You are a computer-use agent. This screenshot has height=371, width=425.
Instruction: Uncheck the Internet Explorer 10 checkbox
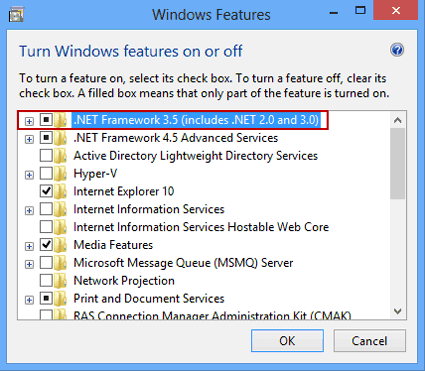[x=46, y=191]
